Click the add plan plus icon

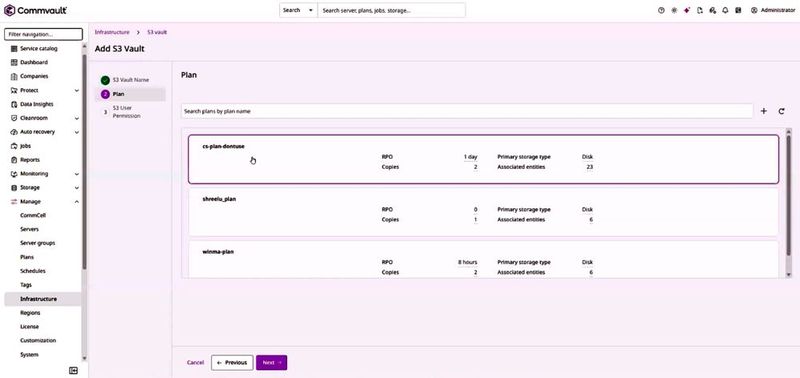pyautogui.click(x=764, y=111)
